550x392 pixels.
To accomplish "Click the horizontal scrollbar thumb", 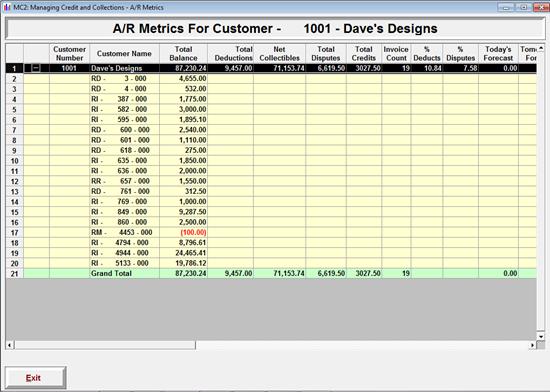I will 105,345.
